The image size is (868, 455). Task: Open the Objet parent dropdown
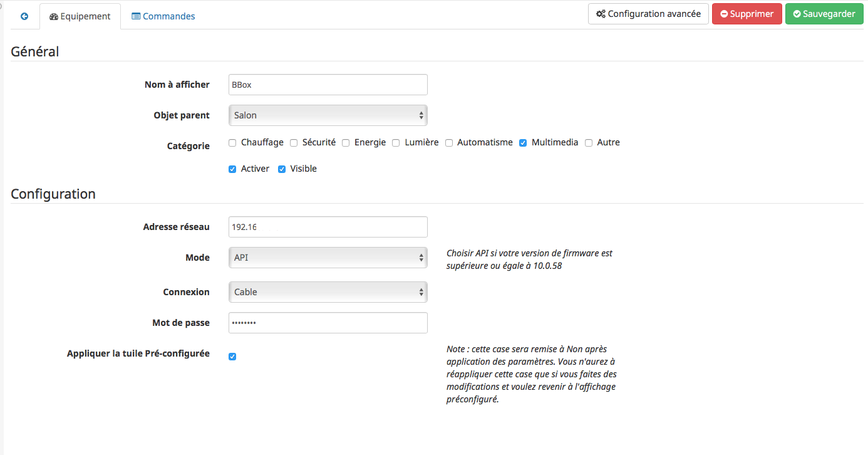tap(328, 115)
